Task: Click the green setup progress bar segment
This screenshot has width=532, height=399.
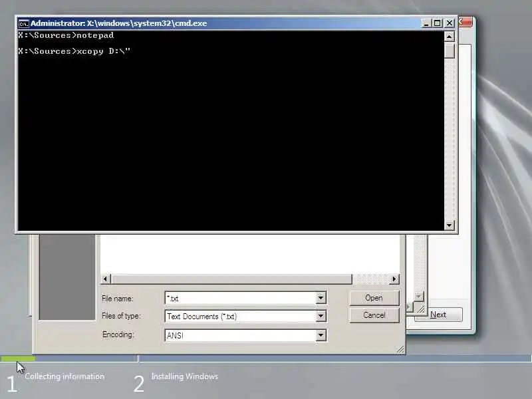Action: pos(18,358)
